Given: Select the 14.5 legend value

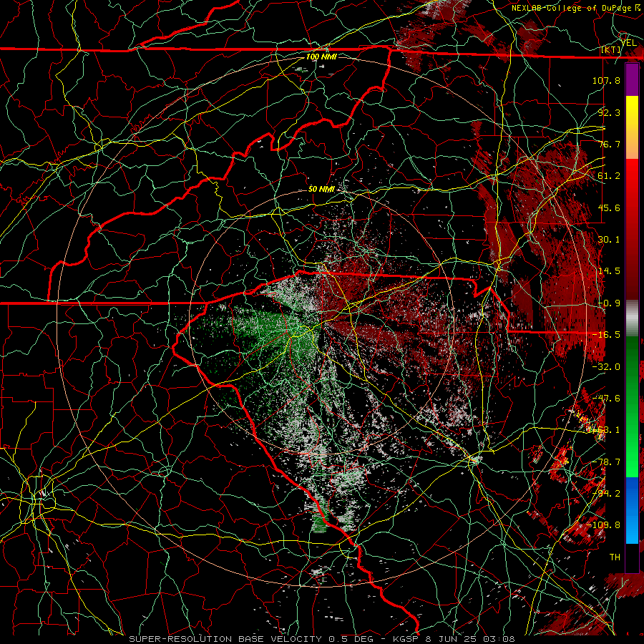Looking at the screenshot, I should [x=609, y=271].
